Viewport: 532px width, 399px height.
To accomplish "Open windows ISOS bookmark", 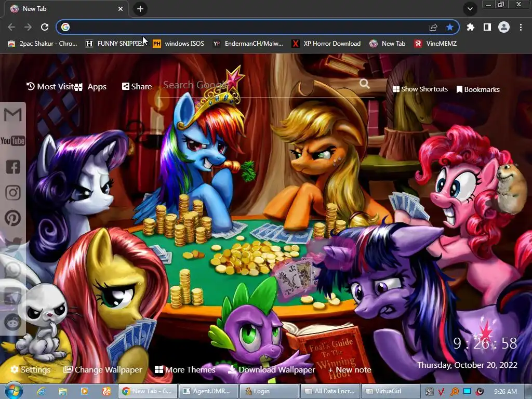I will [179, 44].
